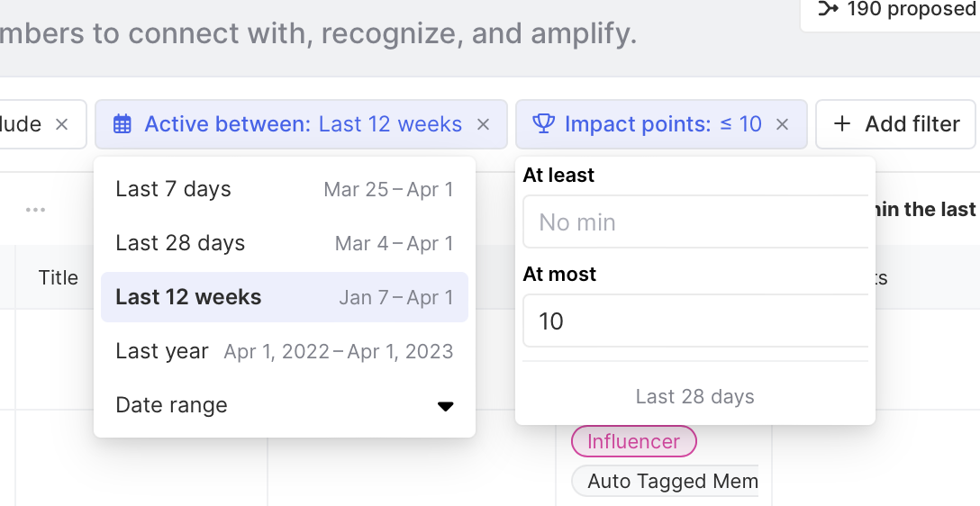Click the merge icon beside 190 proposed
The height and width of the screenshot is (506, 980).
tap(827, 9)
